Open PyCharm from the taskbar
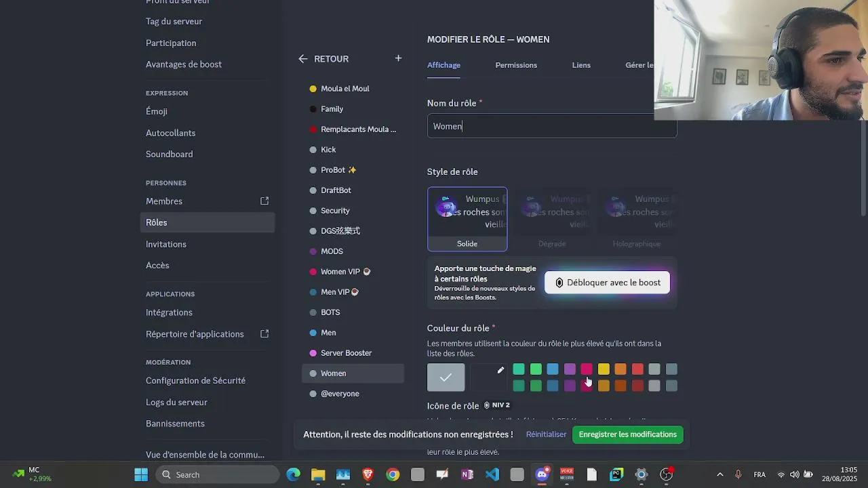The height and width of the screenshot is (488, 868). (616, 474)
